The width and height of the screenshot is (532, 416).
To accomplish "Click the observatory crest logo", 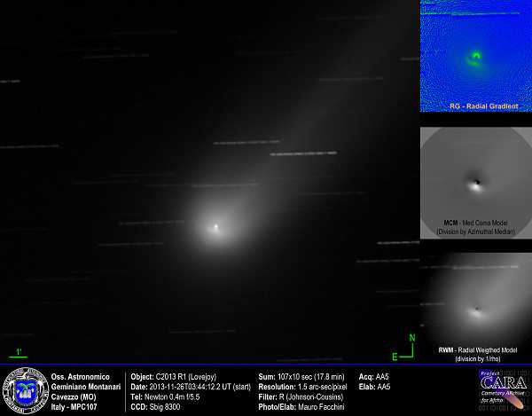I will coord(26,390).
